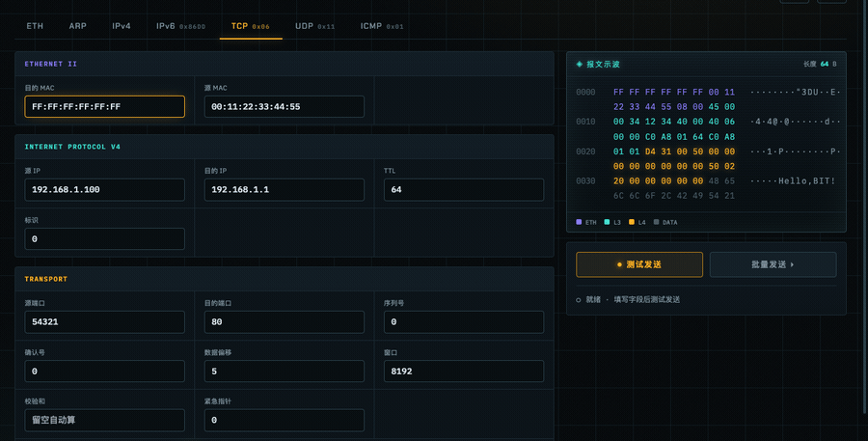Click the orange L4 legend swatch
The image size is (868, 441).
coord(632,222)
